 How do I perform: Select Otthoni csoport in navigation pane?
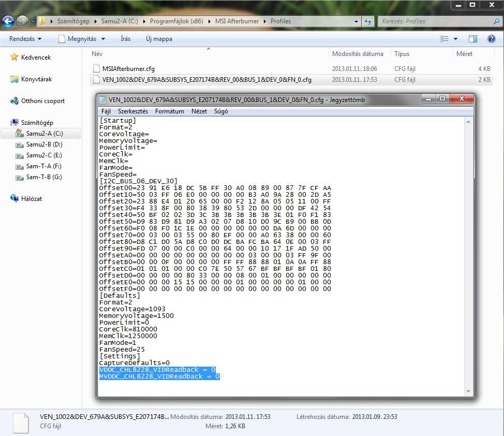pos(43,101)
